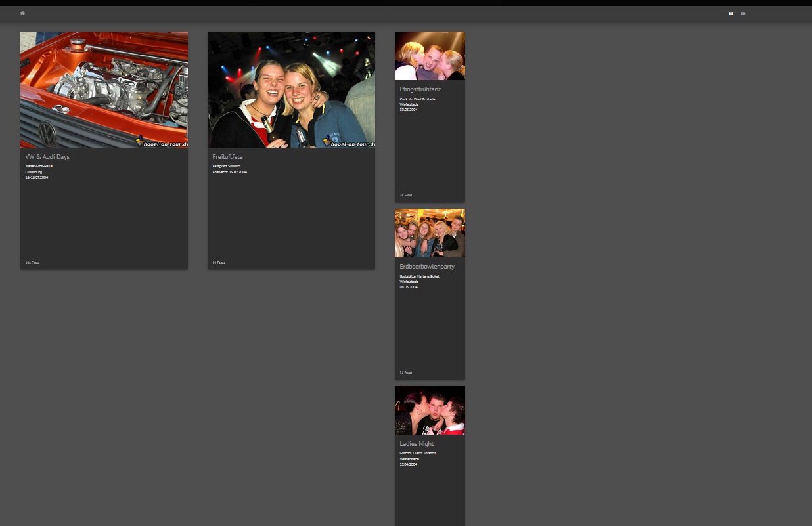Viewport: 812px width, 526px height.
Task: Click the home icon in the navigation bar
Action: pyautogui.click(x=22, y=13)
